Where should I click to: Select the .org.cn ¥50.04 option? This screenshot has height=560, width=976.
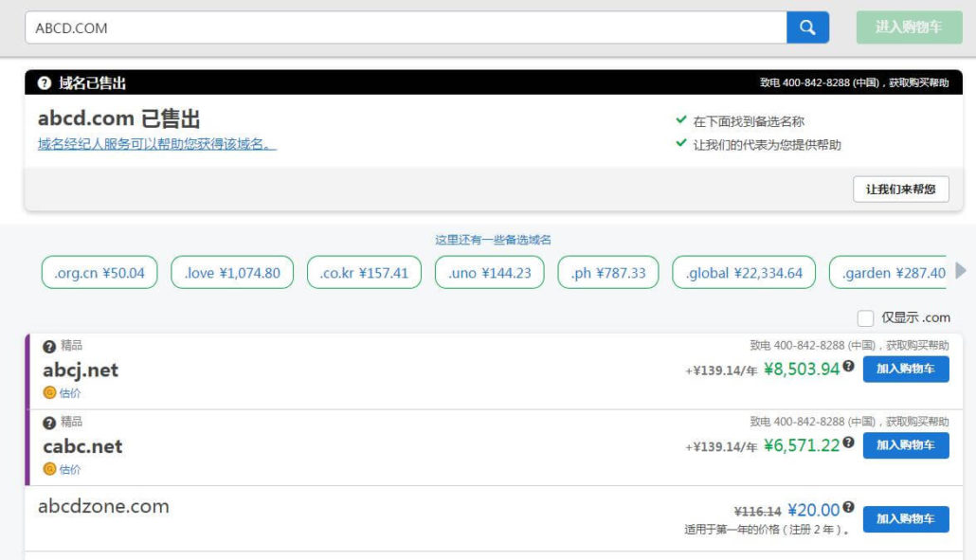(99, 273)
